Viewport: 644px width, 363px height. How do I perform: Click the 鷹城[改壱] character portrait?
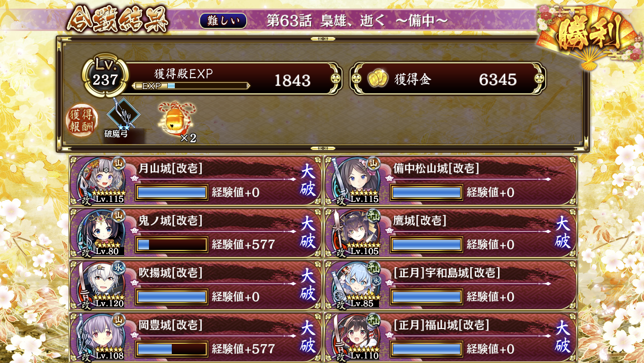[356, 232]
